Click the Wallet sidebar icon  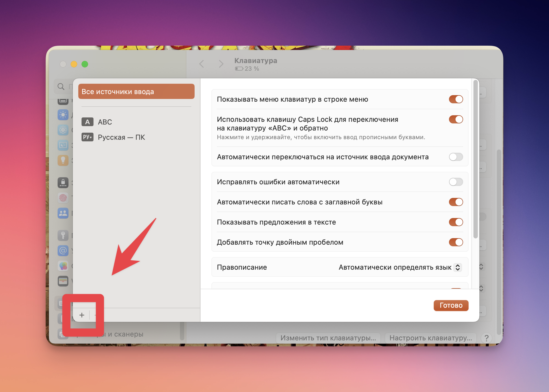coord(63,281)
